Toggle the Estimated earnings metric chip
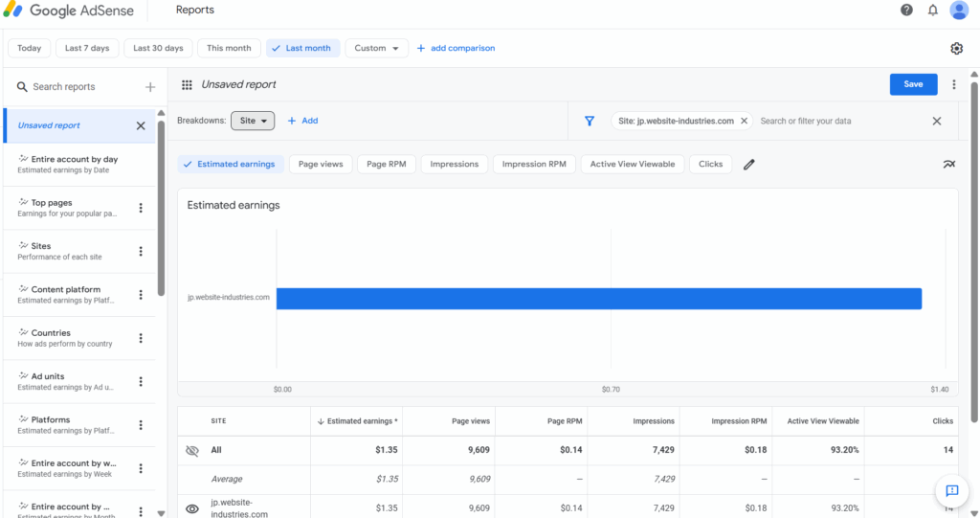 pyautogui.click(x=229, y=165)
